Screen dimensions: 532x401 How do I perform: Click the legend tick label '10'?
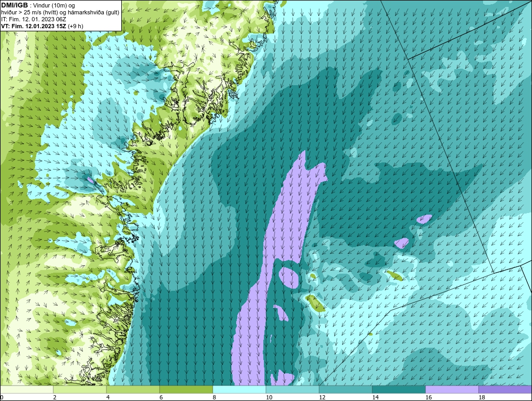269,397
